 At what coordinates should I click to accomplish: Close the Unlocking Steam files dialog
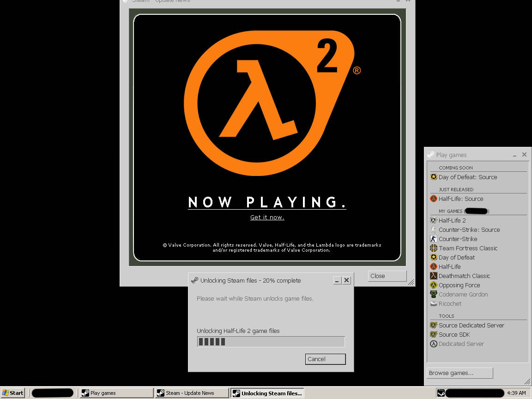(x=346, y=280)
